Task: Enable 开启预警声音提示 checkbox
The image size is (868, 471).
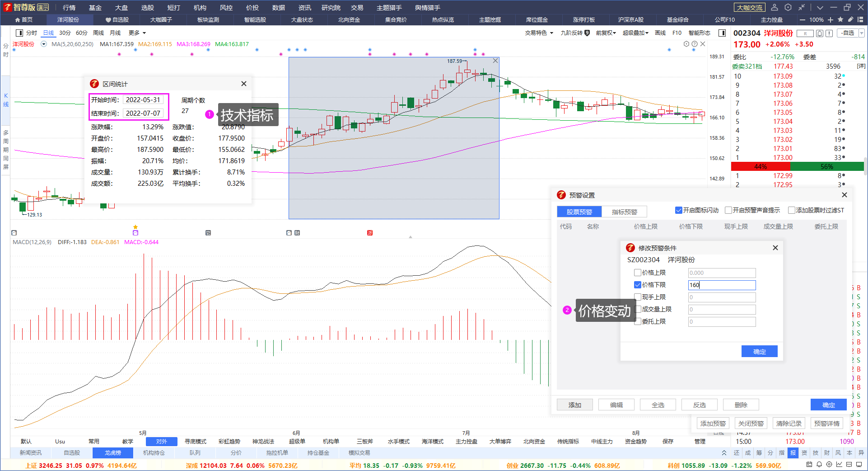Action: click(x=728, y=210)
